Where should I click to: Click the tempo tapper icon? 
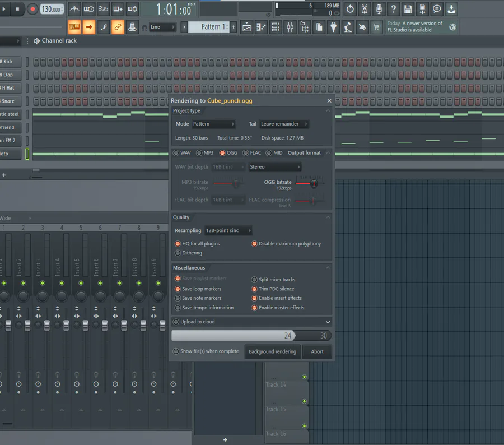click(348, 27)
